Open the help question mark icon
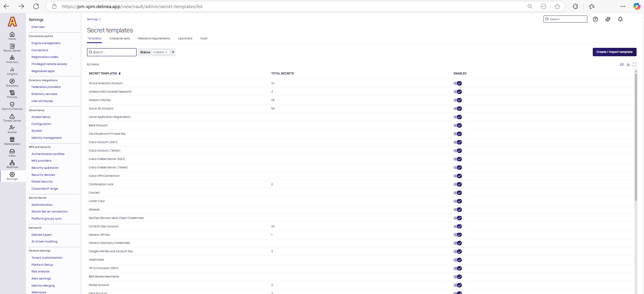 pos(595,19)
